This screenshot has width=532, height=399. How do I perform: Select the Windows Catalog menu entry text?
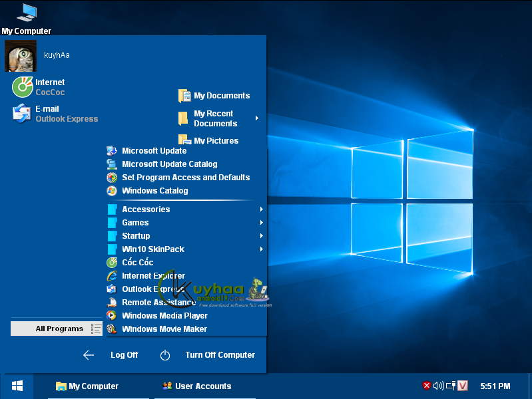(154, 190)
